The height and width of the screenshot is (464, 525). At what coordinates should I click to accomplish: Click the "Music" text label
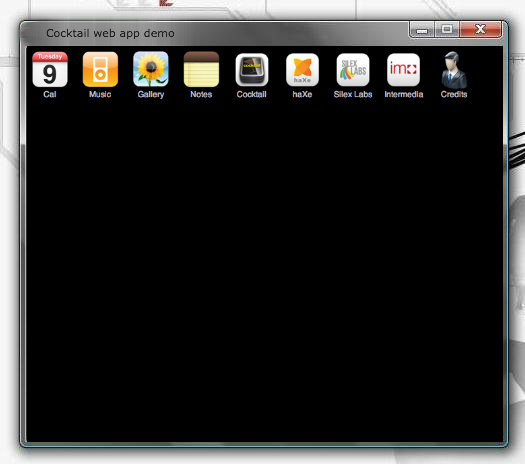pos(100,94)
